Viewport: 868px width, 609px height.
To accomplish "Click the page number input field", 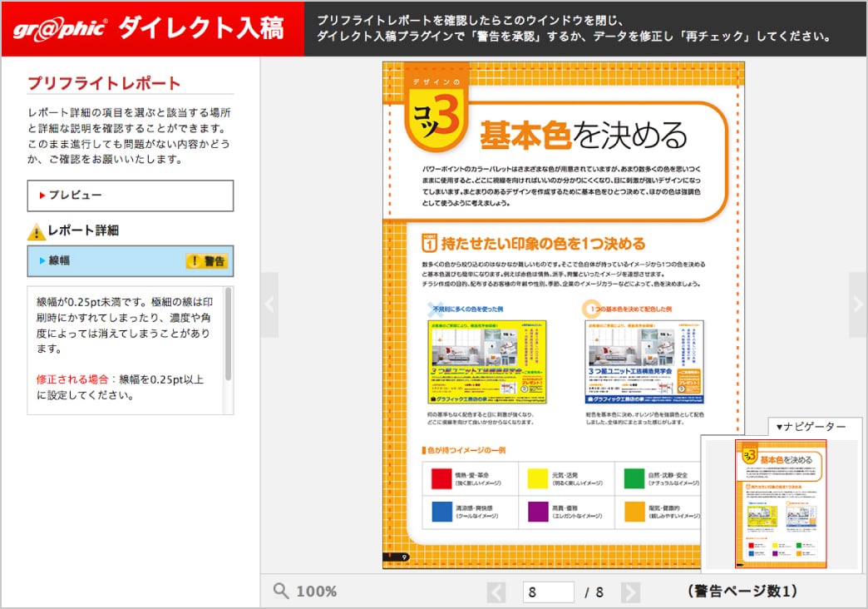I will (548, 592).
